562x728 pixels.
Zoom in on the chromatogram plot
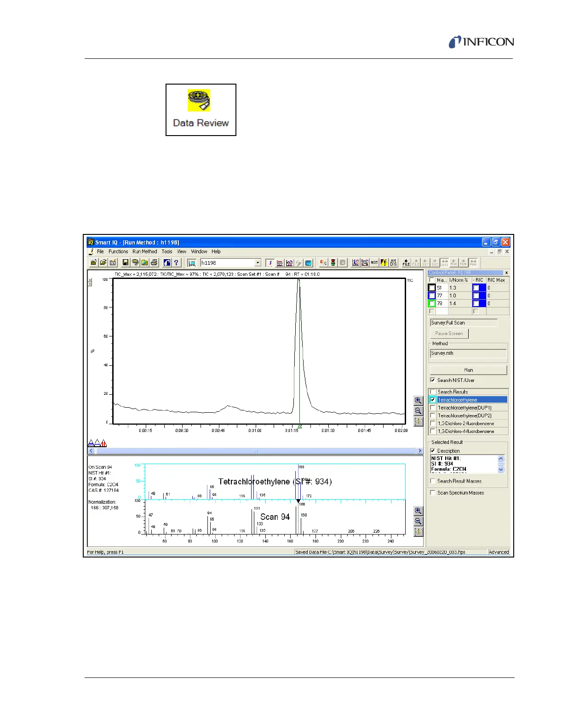418,401
